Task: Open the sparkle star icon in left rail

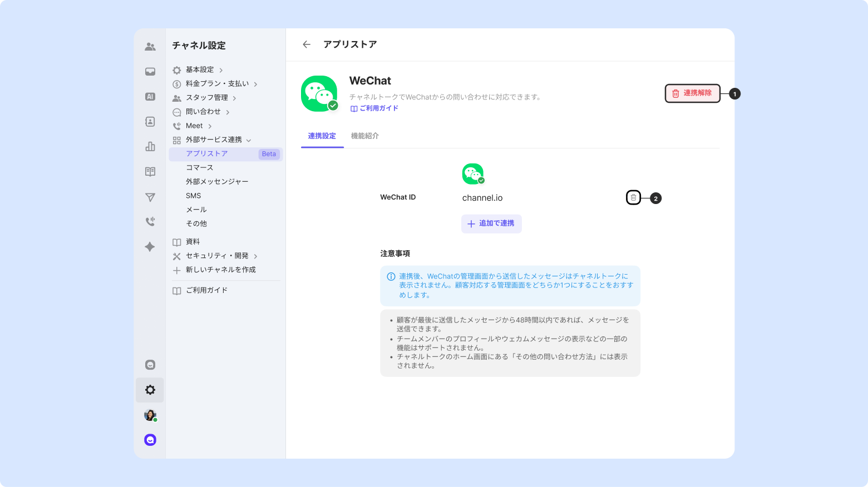Action: click(x=150, y=247)
